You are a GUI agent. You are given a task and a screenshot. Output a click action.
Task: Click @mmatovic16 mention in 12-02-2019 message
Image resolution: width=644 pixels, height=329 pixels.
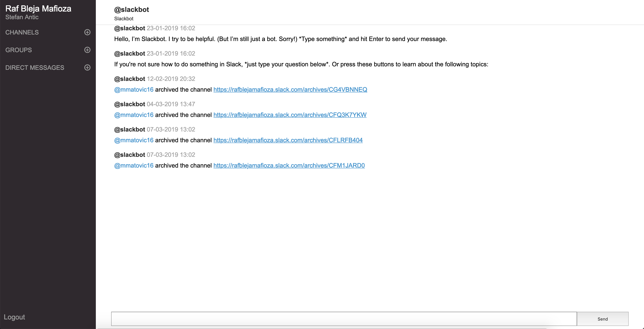[x=134, y=90]
